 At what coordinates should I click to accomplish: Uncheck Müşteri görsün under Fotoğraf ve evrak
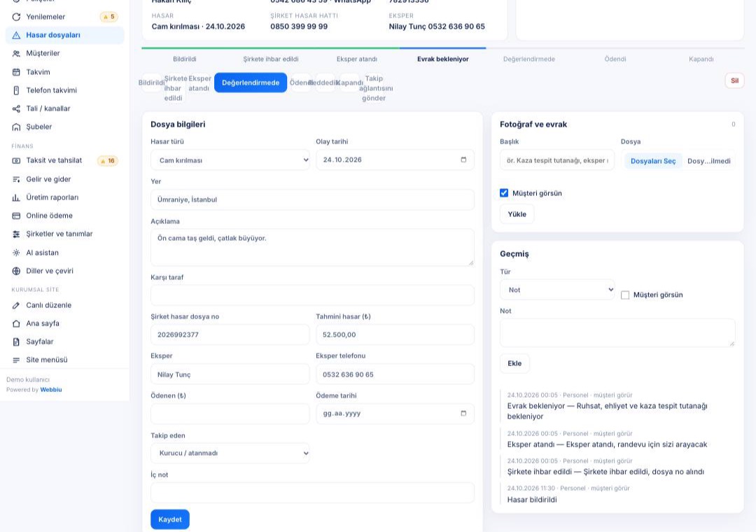(504, 193)
